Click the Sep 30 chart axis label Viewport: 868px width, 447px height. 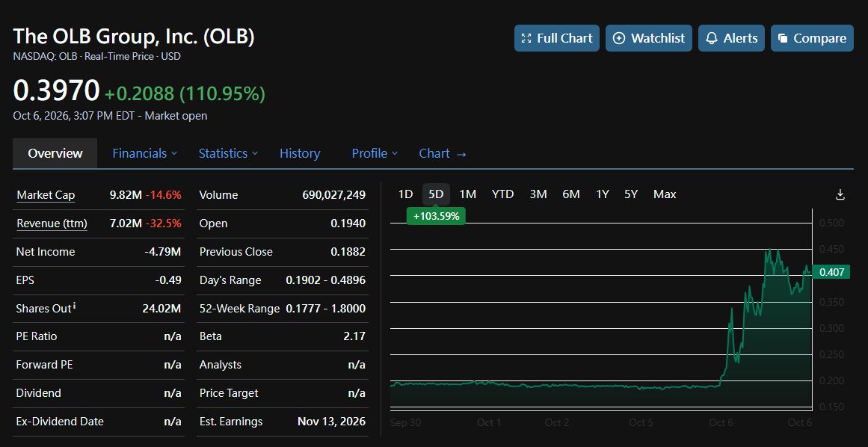[405, 422]
